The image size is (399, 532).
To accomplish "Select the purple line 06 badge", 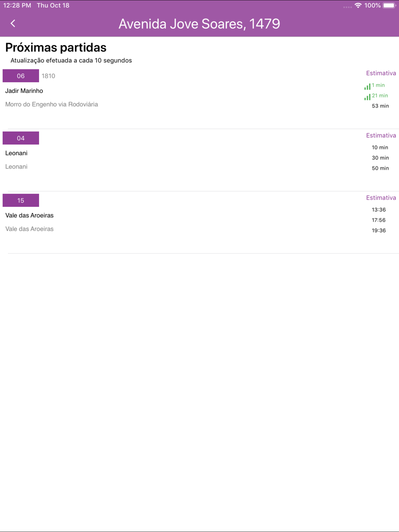I will point(21,76).
